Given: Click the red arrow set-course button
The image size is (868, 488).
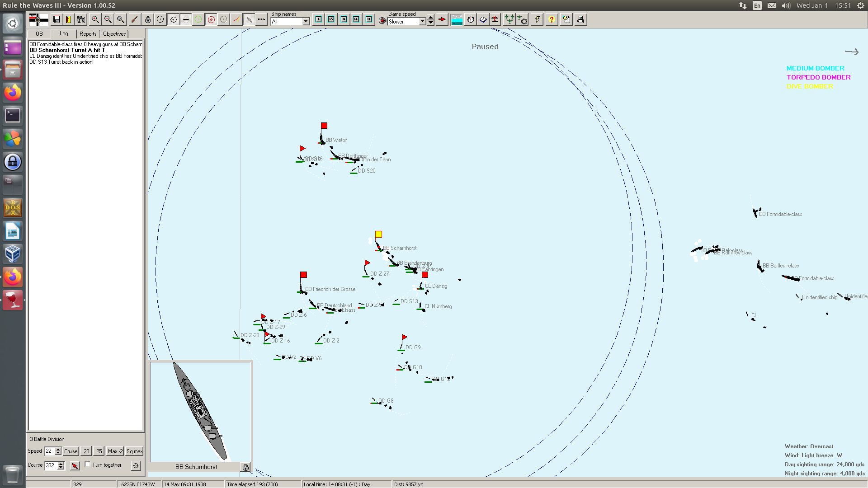Looking at the screenshot, I should click(x=75, y=465).
